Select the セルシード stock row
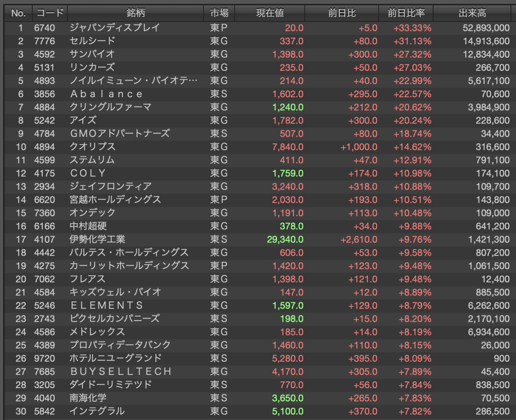Viewport: 516px width, 420px height. [260, 41]
